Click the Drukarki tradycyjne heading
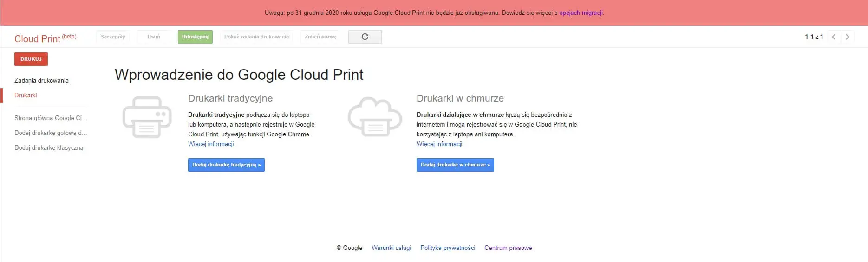The height and width of the screenshot is (262, 868). [230, 98]
